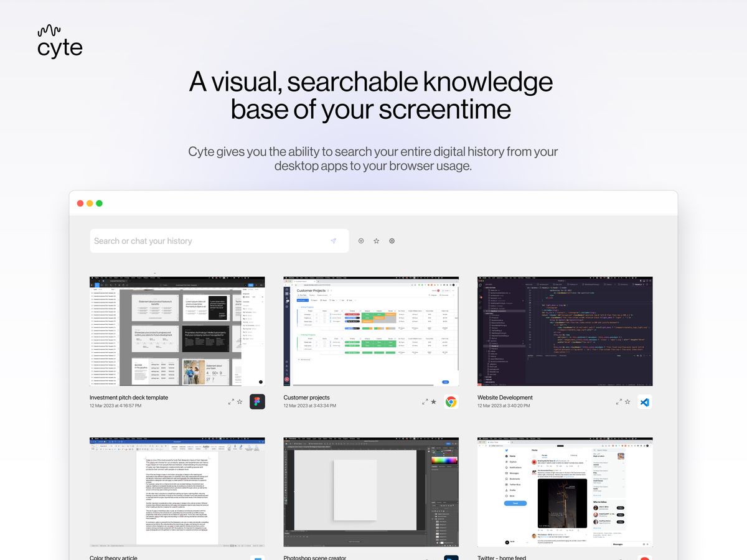Star the Investment pitch deck template recording
Image resolution: width=747 pixels, height=560 pixels.
tap(239, 401)
